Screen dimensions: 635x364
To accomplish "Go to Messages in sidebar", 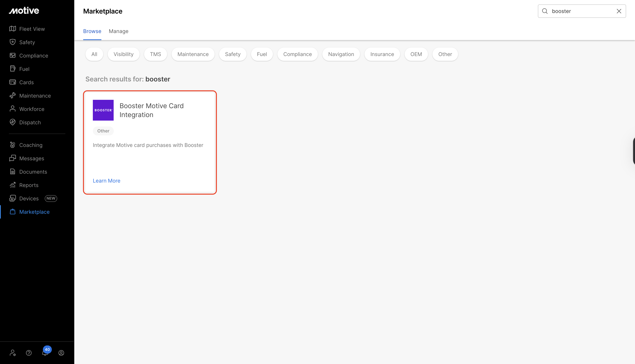I will [x=32, y=158].
